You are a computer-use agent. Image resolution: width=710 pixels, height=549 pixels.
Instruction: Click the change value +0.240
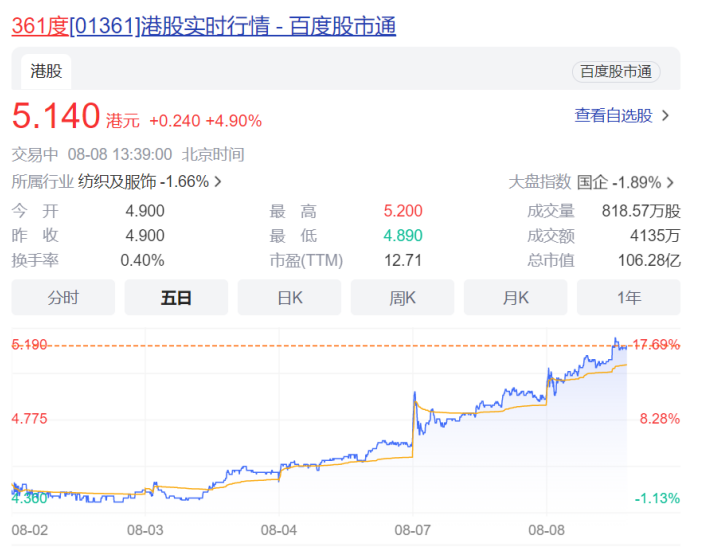(x=175, y=121)
